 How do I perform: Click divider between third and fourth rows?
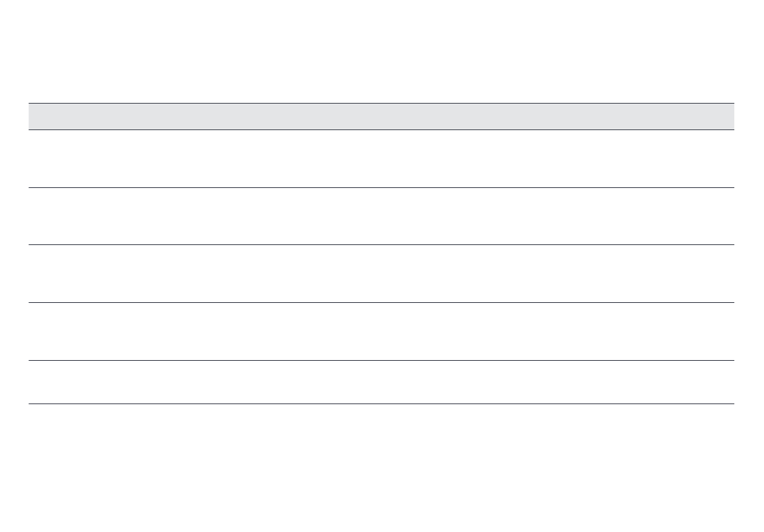click(381, 303)
